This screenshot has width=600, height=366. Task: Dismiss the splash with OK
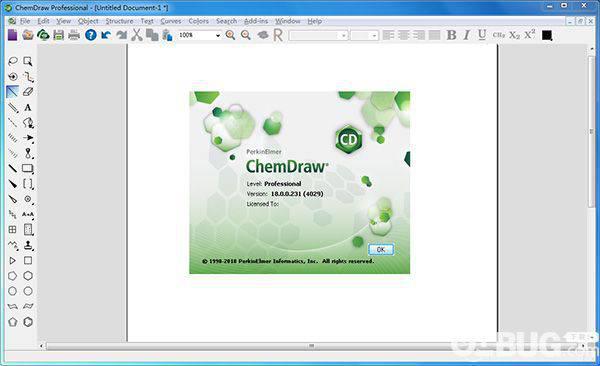(x=381, y=250)
